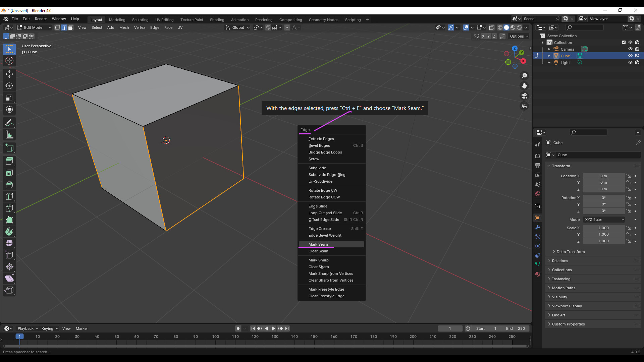The height and width of the screenshot is (362, 644).
Task: Choose Mark Seam in Edge menu
Action: 331,244
